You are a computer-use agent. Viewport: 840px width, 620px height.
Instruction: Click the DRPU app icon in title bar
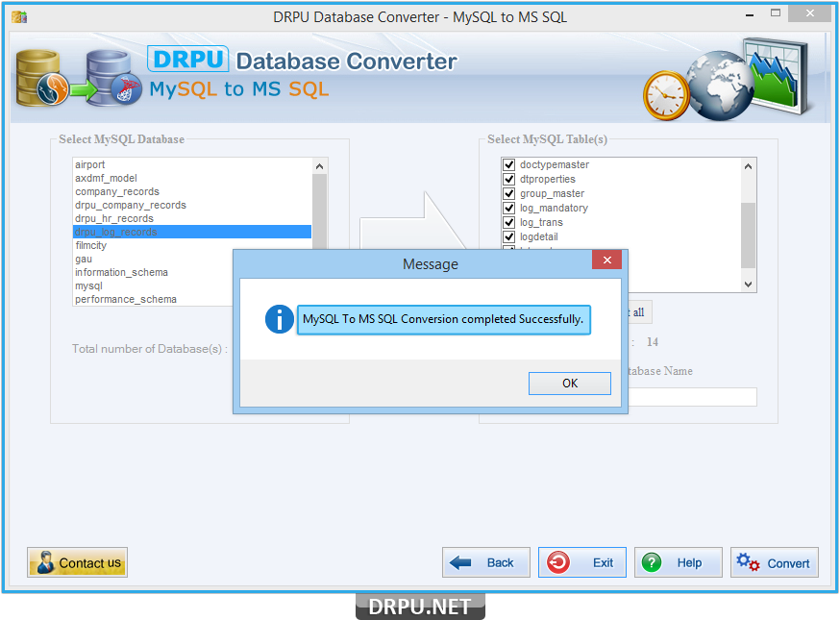19,17
